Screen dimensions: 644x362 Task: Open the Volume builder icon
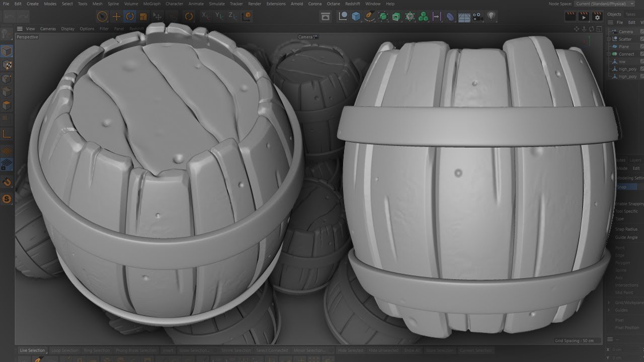pos(410,17)
